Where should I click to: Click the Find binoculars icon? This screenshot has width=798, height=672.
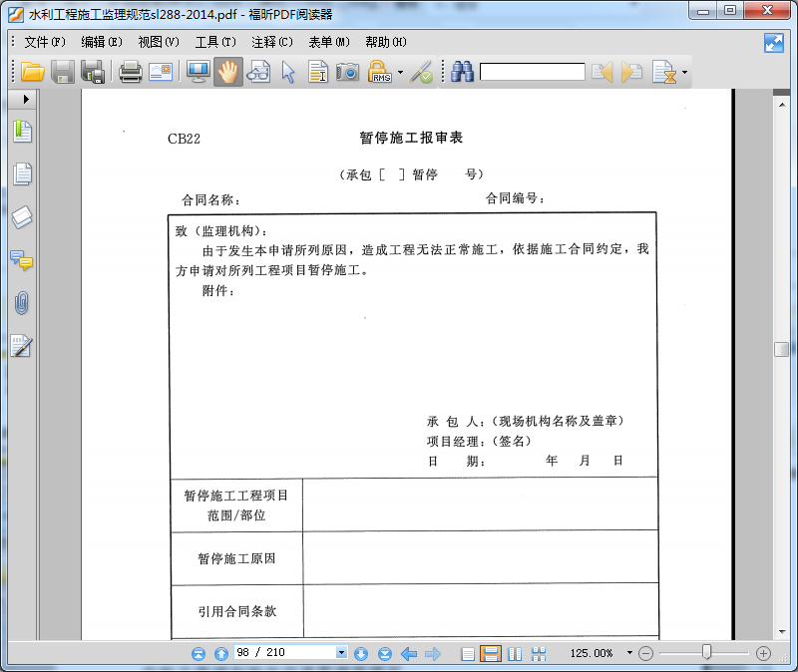coord(461,71)
